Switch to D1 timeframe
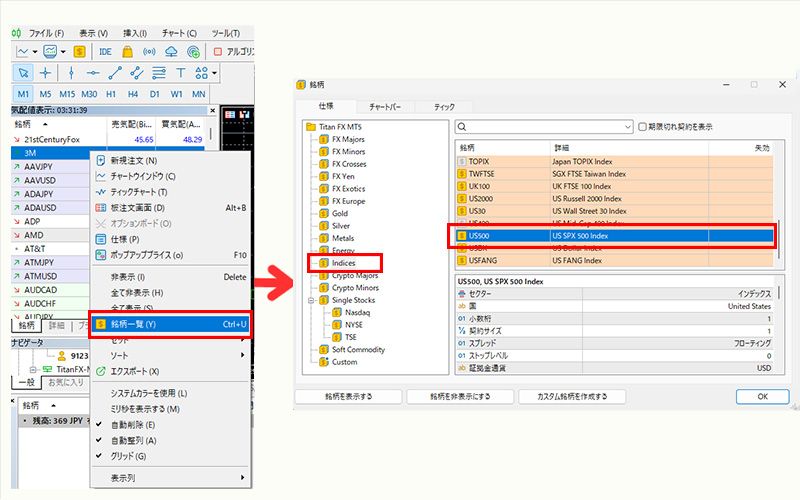Image resolution: width=800 pixels, height=500 pixels. [x=155, y=94]
